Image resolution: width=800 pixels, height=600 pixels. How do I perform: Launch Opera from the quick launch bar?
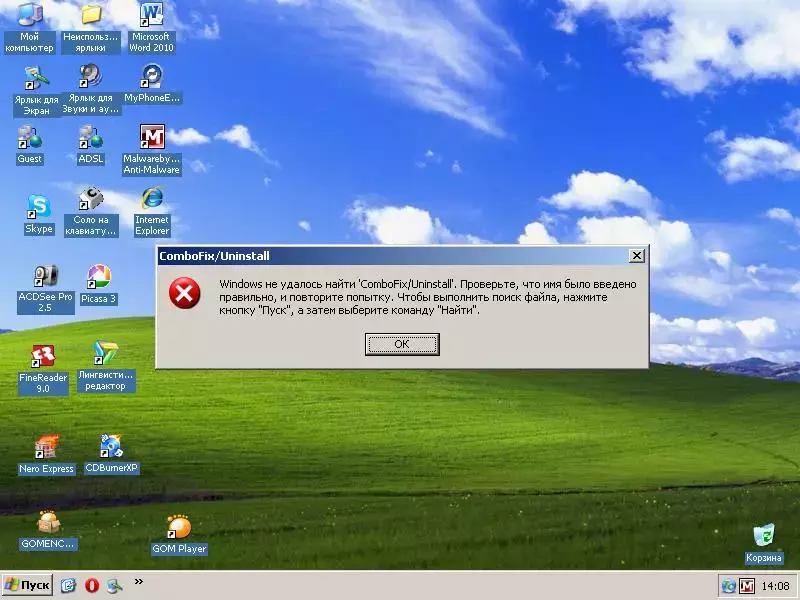92,585
